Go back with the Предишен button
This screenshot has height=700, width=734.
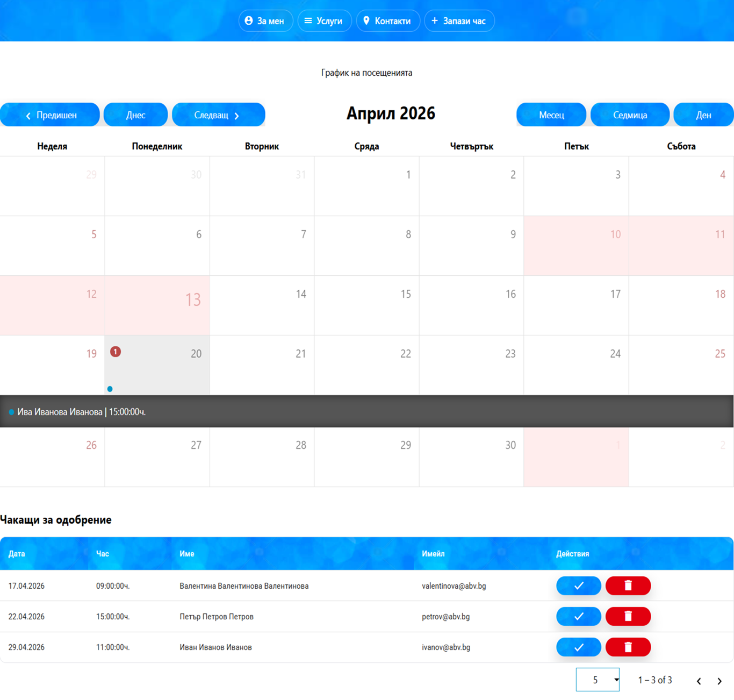[x=50, y=115]
